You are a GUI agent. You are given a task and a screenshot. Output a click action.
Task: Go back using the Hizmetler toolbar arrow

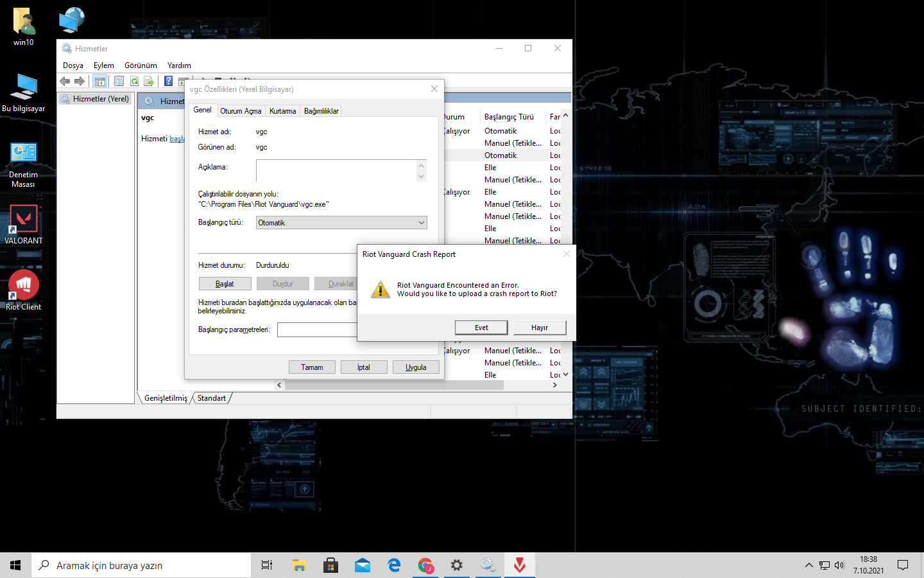[x=65, y=81]
